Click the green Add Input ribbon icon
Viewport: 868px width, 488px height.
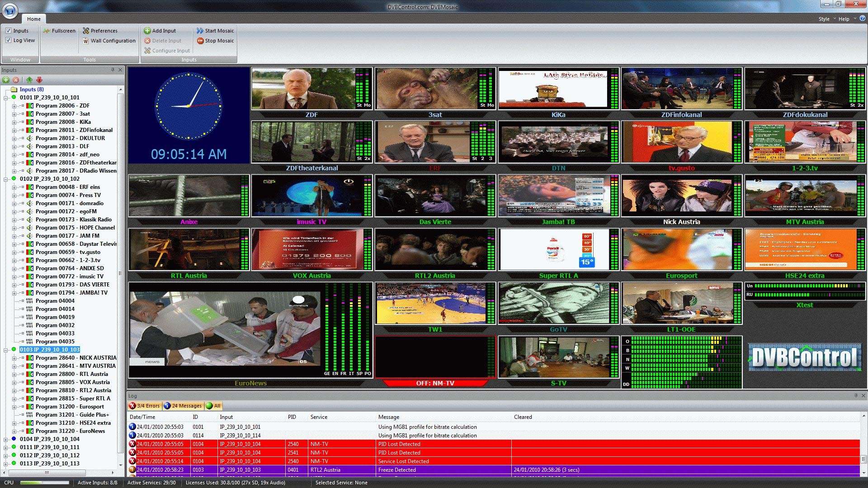(147, 31)
